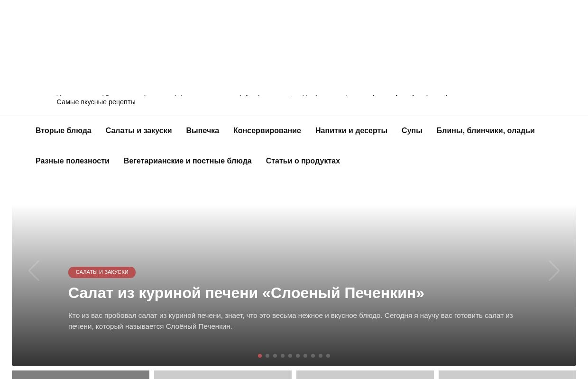Jump to the tenth, last pagination dot
This screenshot has width=588, height=379.
328,356
